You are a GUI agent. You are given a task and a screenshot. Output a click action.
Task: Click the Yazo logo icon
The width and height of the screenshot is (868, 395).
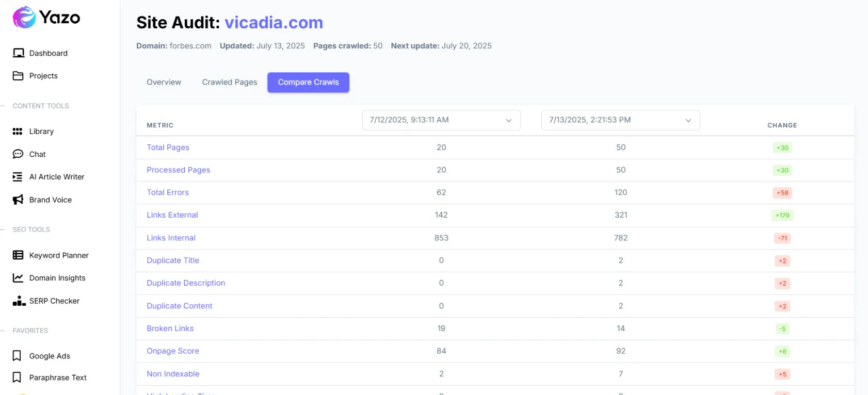[x=24, y=17]
